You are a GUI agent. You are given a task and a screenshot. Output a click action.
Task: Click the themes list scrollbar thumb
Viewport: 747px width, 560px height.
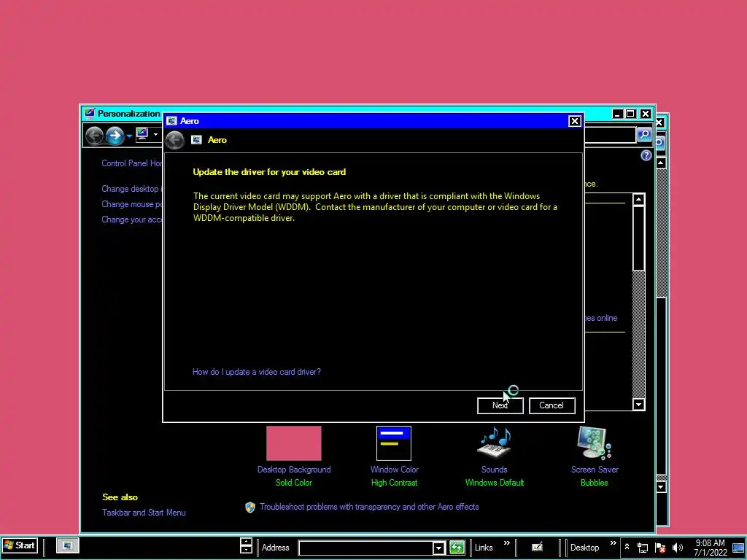tap(639, 238)
